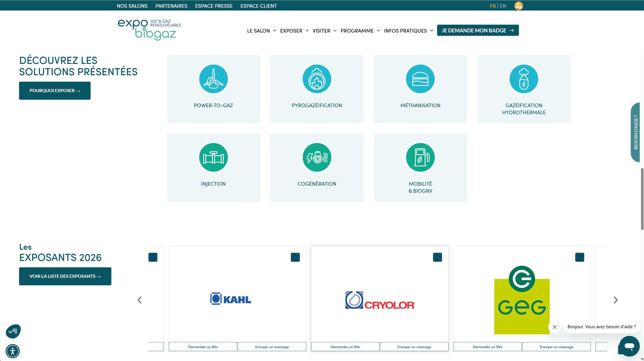Select the Cogénération engine icon
The width and height of the screenshot is (644, 361).
click(x=317, y=157)
